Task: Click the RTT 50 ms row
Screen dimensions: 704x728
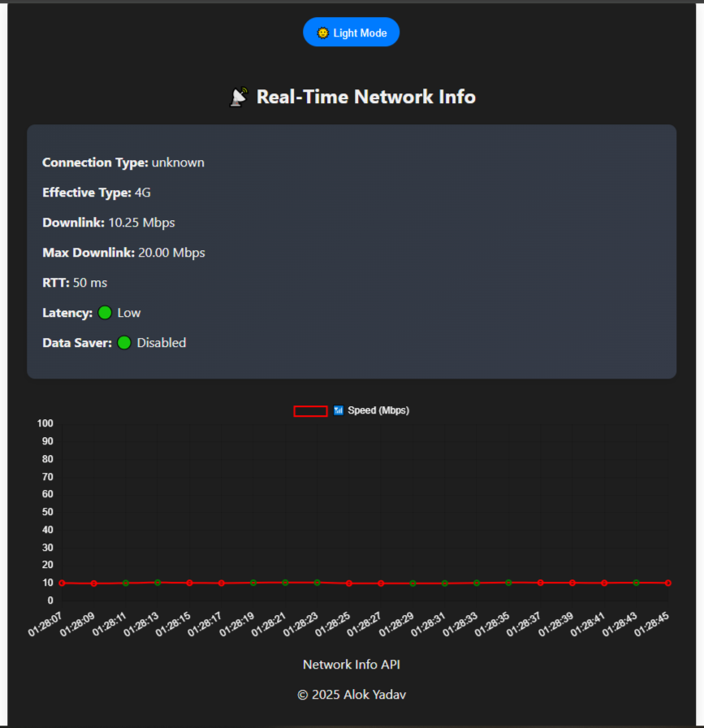Action: click(75, 283)
